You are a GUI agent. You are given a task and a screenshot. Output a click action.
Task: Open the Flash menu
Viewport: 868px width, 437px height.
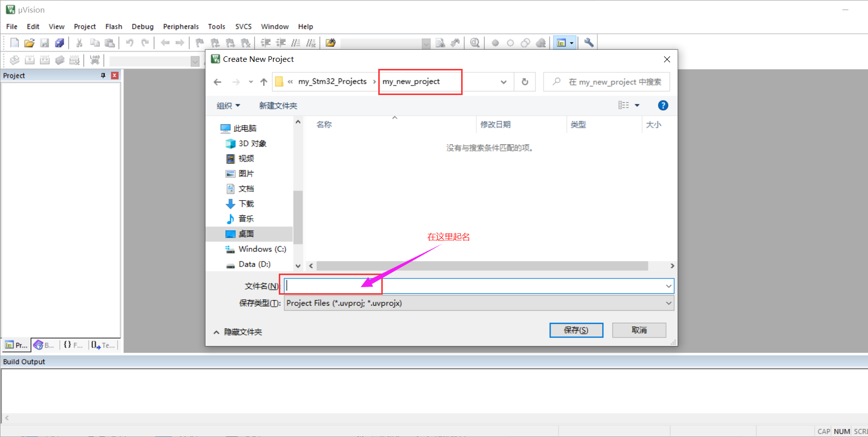point(114,27)
